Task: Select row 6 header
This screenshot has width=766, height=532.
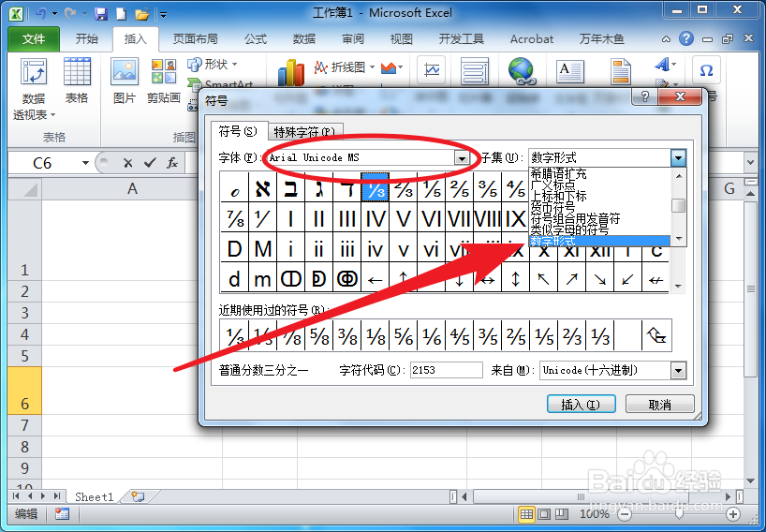Action: [x=25, y=391]
